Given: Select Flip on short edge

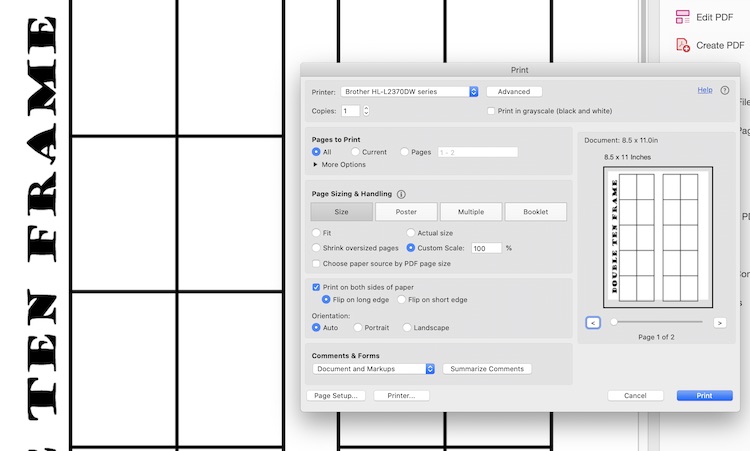Looking at the screenshot, I should [401, 299].
